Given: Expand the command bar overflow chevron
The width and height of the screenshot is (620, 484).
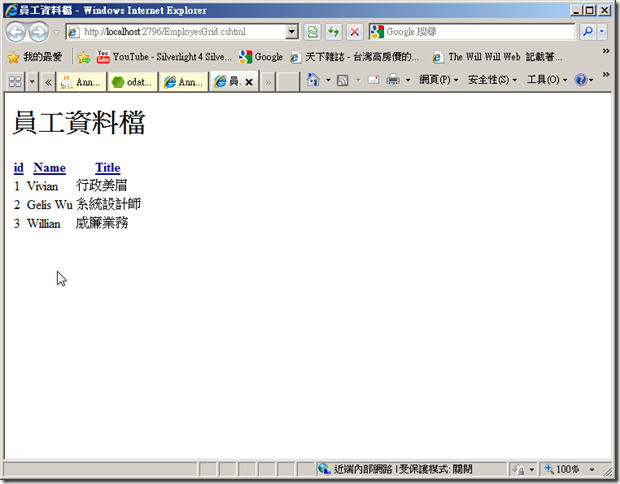Looking at the screenshot, I should click(x=605, y=74).
